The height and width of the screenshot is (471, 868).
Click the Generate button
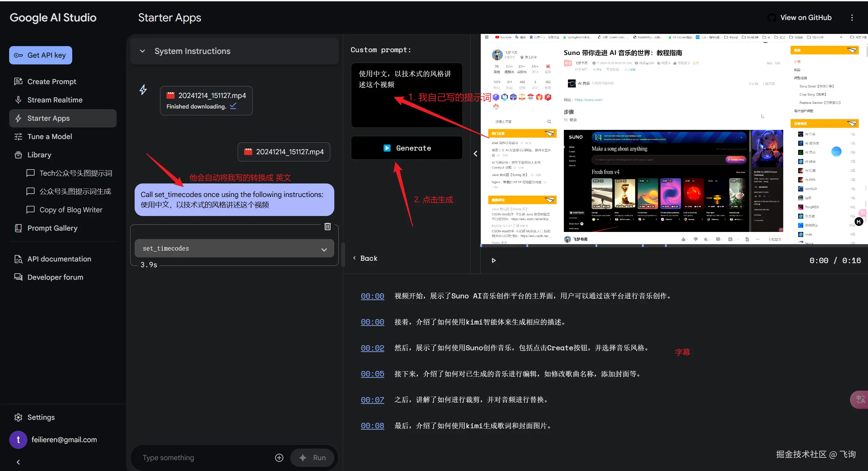click(x=407, y=148)
